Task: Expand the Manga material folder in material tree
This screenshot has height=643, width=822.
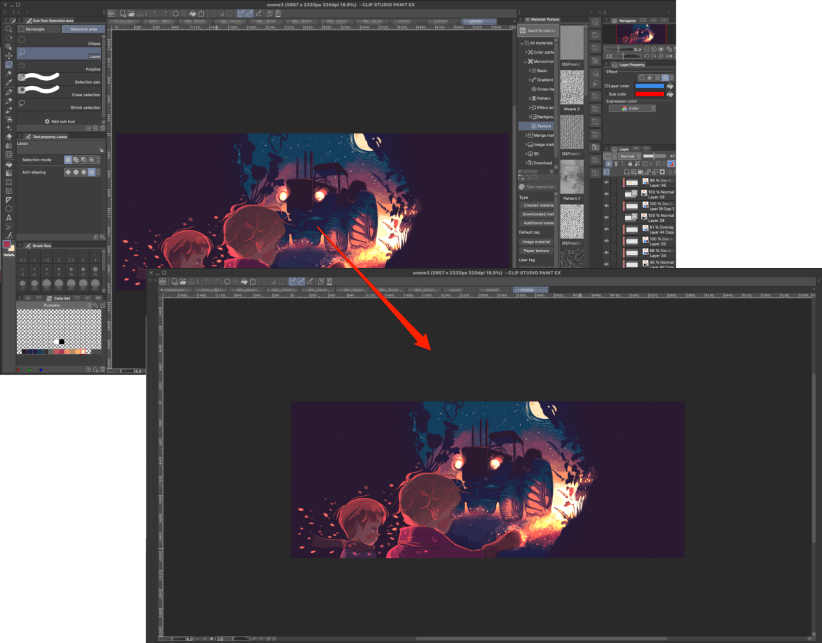Action: tap(526, 135)
